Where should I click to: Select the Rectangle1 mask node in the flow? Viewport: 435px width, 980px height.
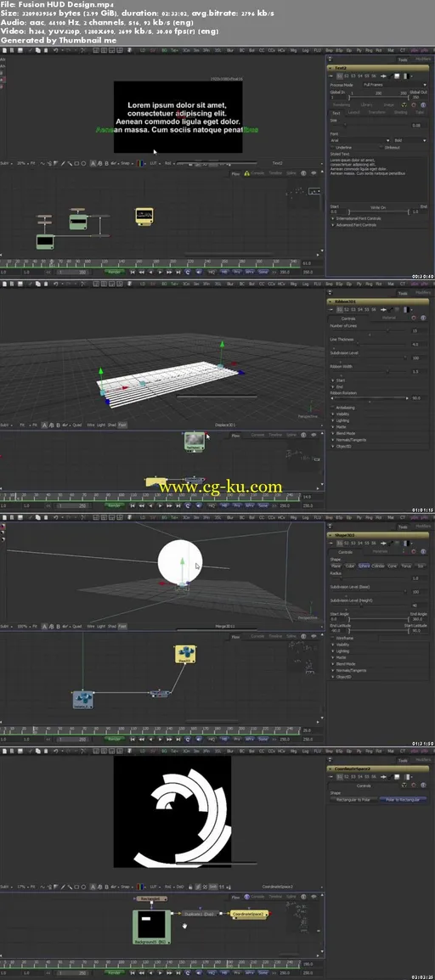pyautogui.click(x=150, y=898)
